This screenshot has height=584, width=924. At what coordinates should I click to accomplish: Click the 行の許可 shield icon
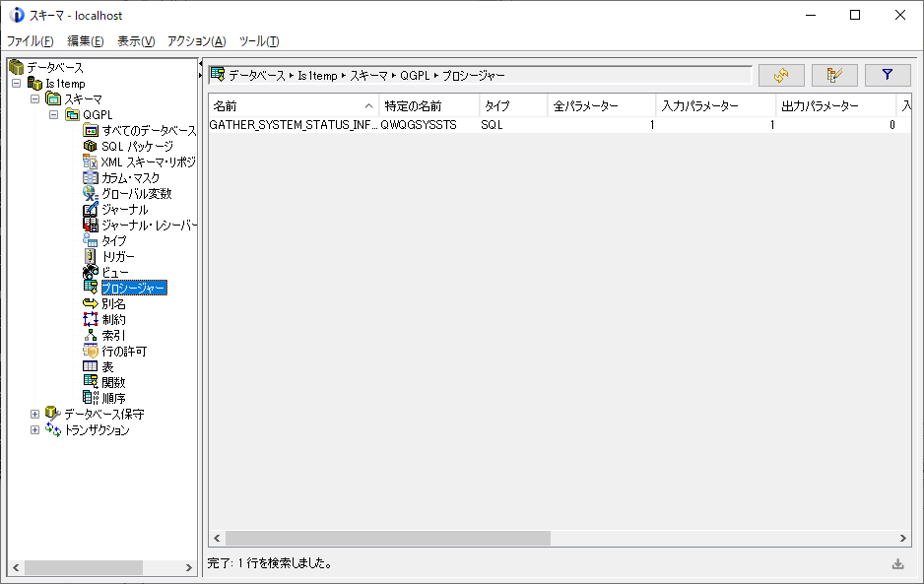(x=91, y=351)
